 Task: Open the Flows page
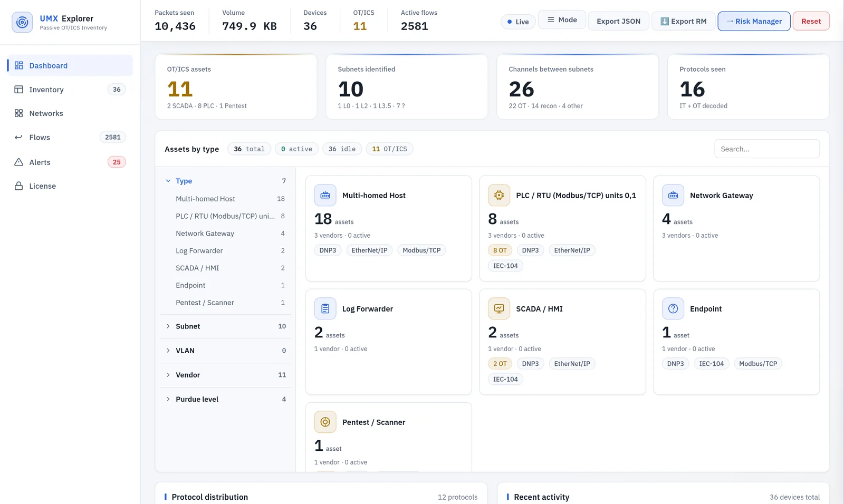pos(70,138)
